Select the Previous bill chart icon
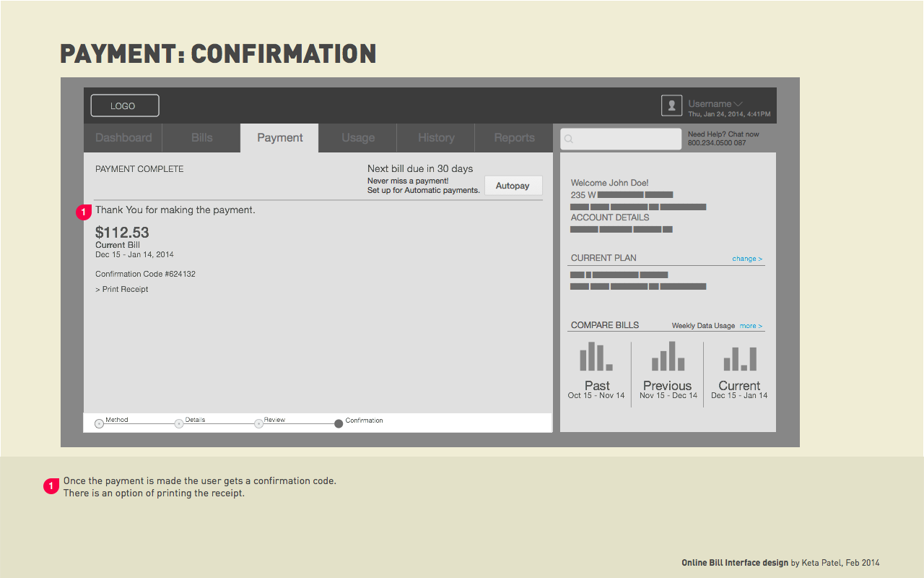This screenshot has width=924, height=578. [668, 356]
